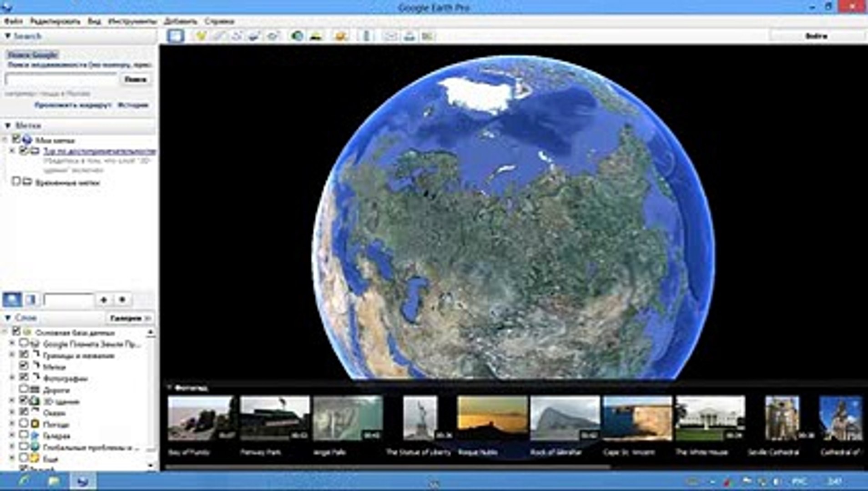Open the Галерея button in the Слои header

pyautogui.click(x=130, y=318)
